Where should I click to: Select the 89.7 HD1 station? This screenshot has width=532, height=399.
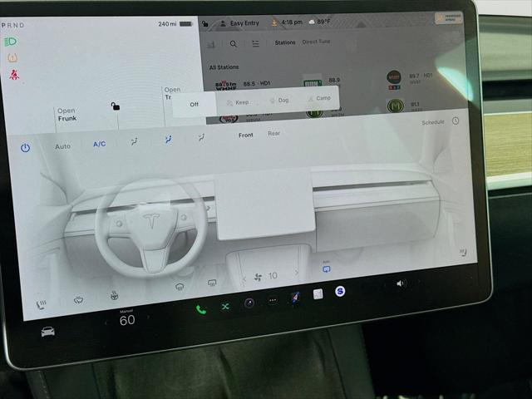tap(410, 80)
